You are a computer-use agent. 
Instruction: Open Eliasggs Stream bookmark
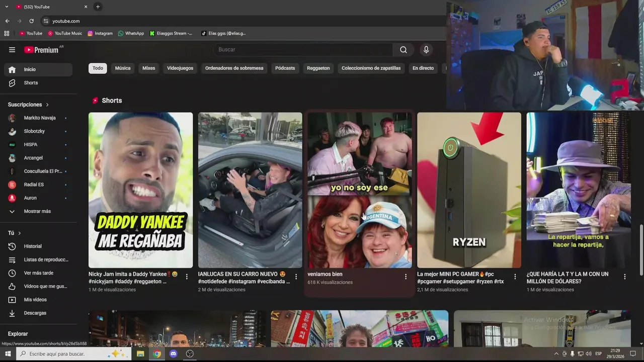tap(171, 33)
